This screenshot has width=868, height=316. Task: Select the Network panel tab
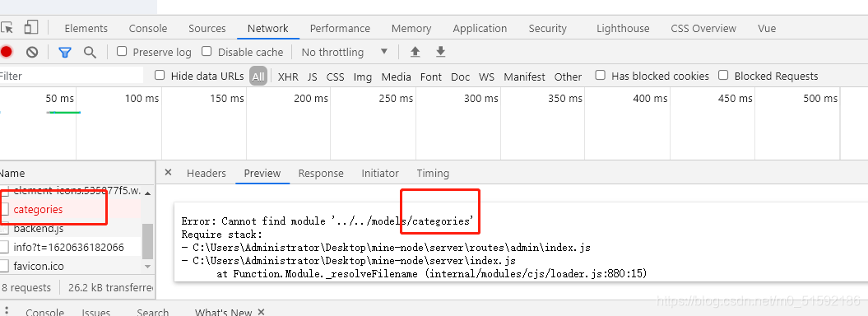click(268, 28)
